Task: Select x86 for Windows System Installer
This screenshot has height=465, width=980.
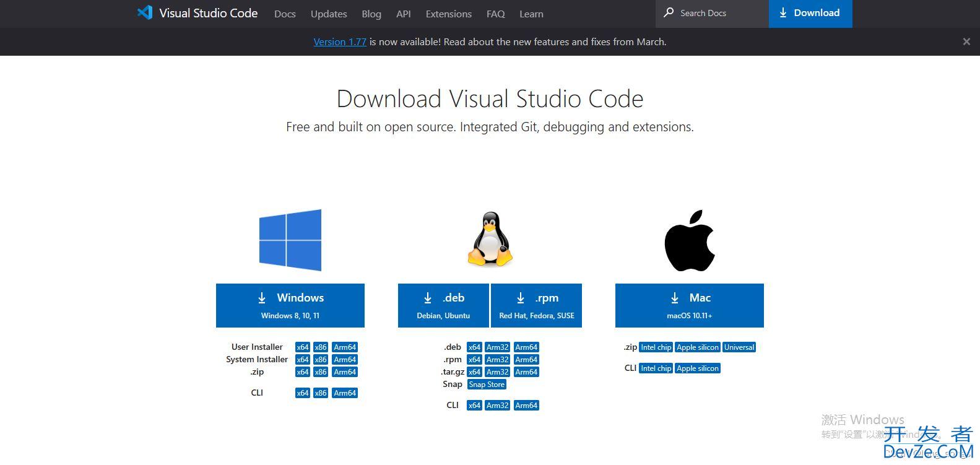Action: pyautogui.click(x=321, y=360)
